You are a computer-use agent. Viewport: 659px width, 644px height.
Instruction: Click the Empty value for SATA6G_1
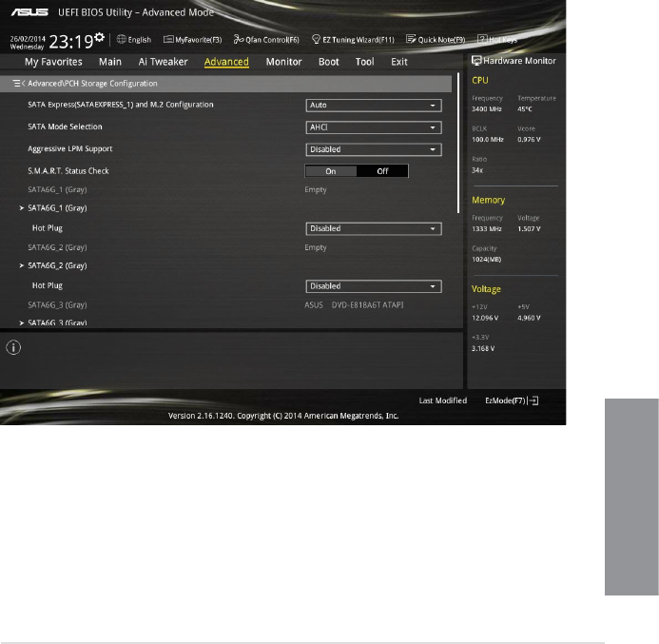316,189
